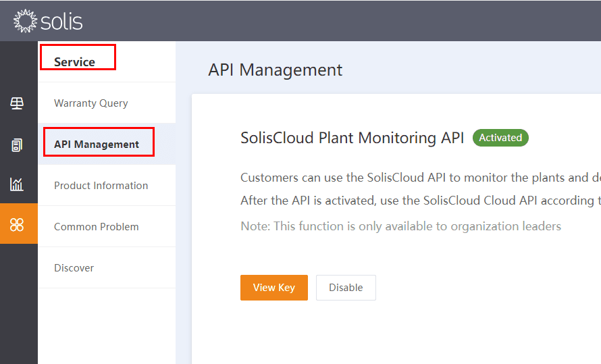The height and width of the screenshot is (364, 601).
Task: Click the green Activated status badge
Action: click(500, 138)
